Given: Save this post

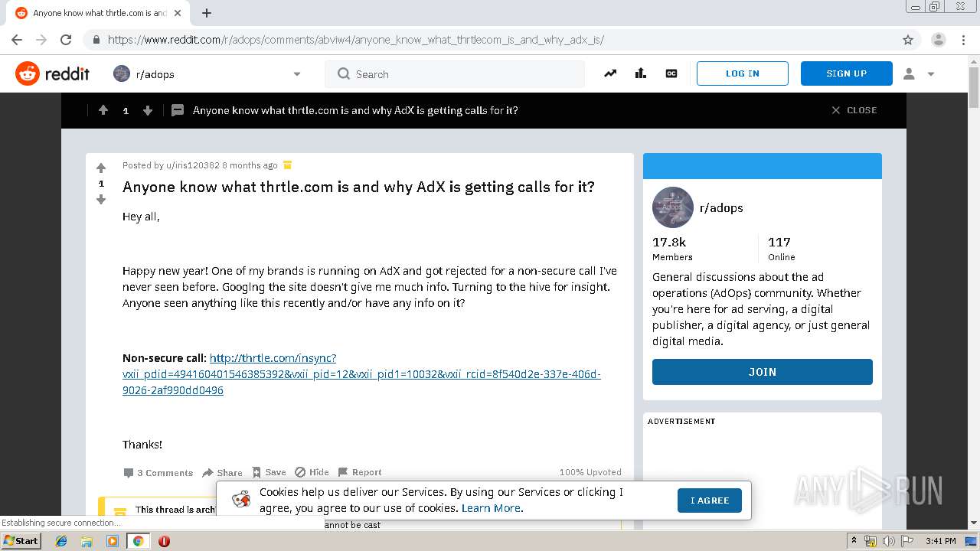Looking at the screenshot, I should tap(269, 473).
